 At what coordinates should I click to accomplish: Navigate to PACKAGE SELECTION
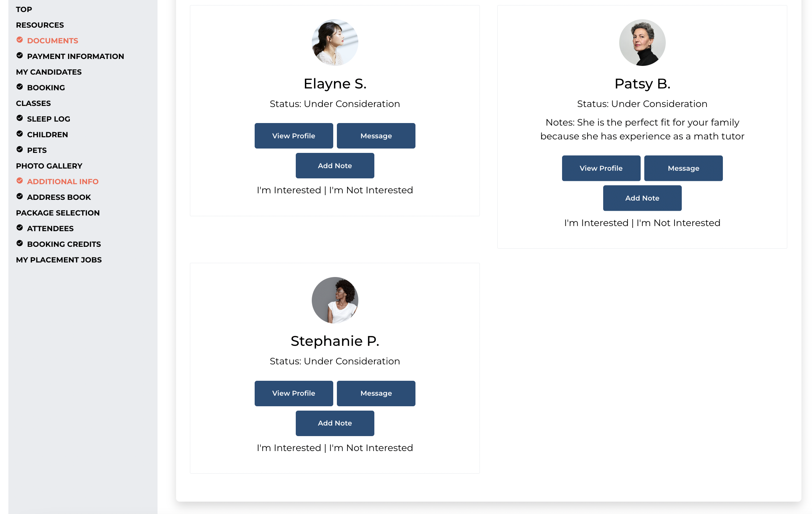pos(57,213)
